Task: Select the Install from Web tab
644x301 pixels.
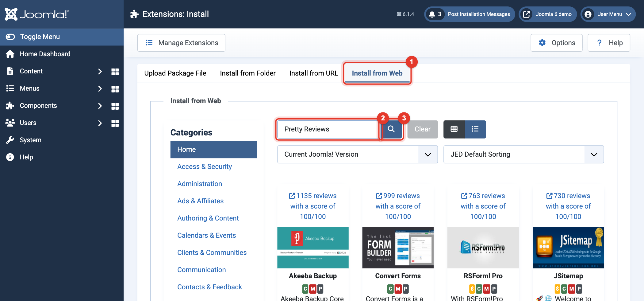Action: coord(377,73)
